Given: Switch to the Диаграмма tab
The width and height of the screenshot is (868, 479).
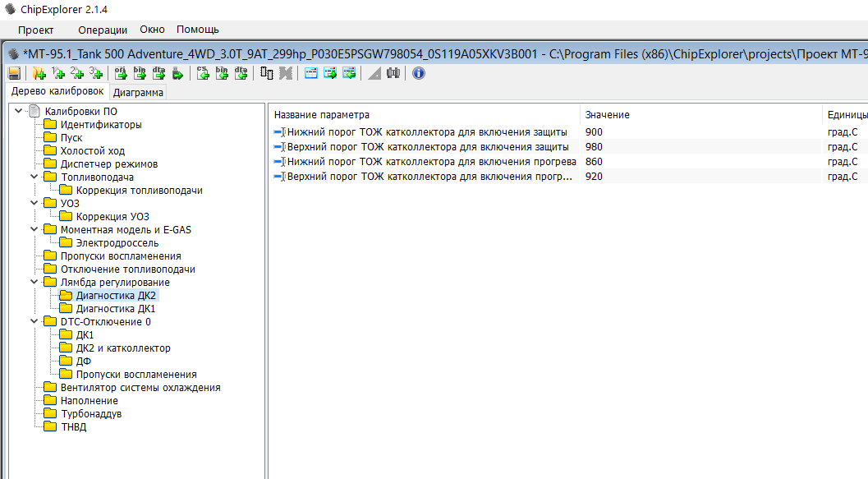Looking at the screenshot, I should pyautogui.click(x=138, y=92).
